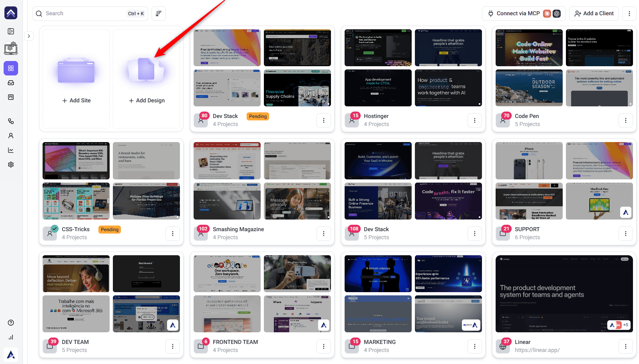Open three-dot menu for pending Dev Stack card
The width and height of the screenshot is (639, 364).
pos(324,120)
